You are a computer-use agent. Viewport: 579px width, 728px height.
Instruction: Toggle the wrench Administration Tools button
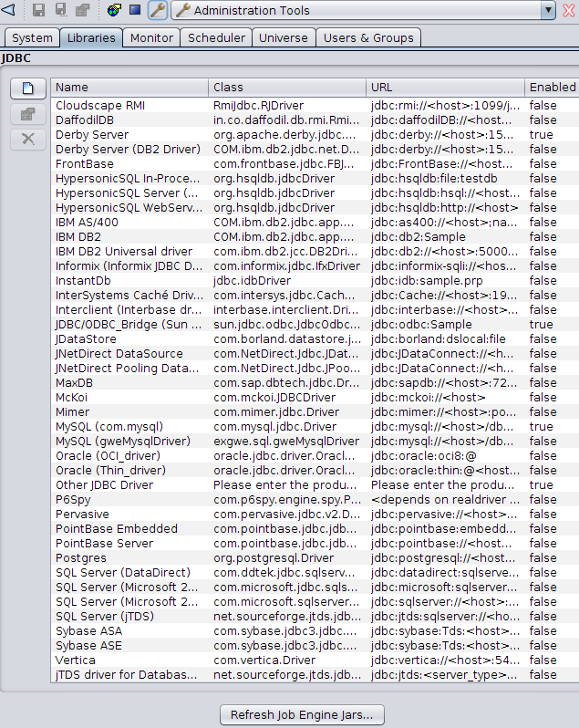(x=158, y=10)
